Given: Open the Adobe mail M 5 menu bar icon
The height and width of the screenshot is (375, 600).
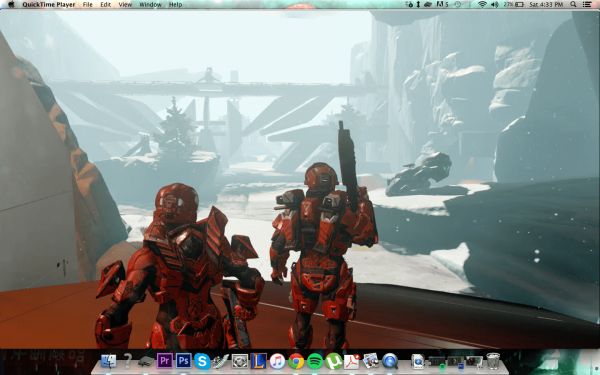Looking at the screenshot, I should [442, 5].
